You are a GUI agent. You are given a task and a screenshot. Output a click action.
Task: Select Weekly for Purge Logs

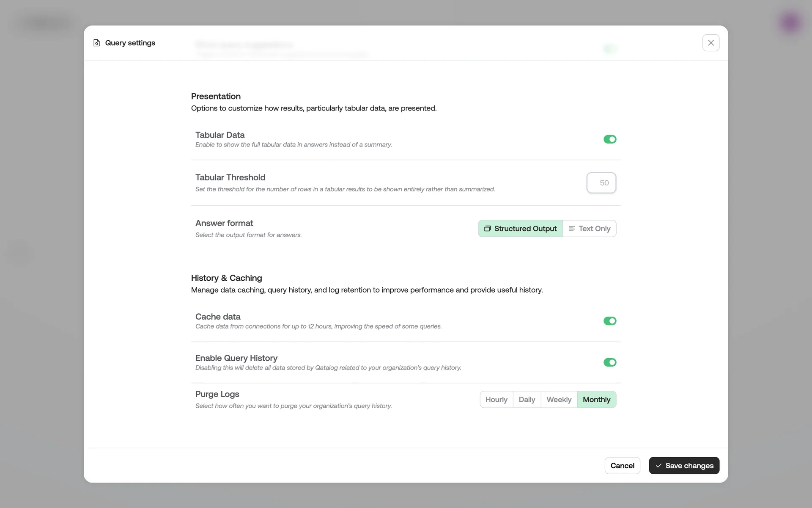(x=558, y=400)
